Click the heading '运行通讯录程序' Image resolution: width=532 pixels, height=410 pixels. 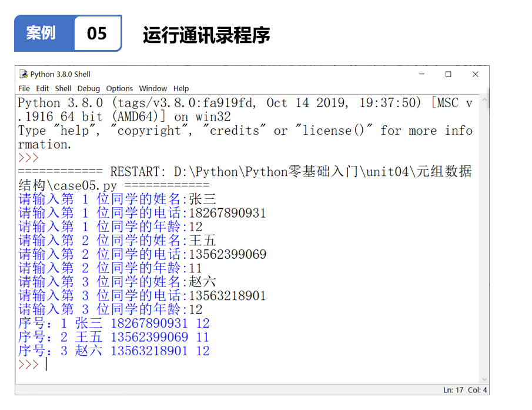pyautogui.click(x=206, y=35)
